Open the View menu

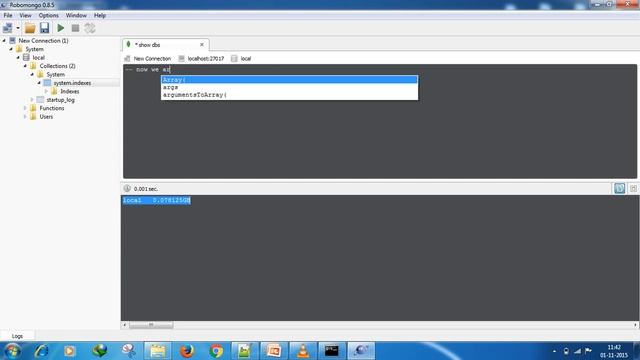coord(25,15)
